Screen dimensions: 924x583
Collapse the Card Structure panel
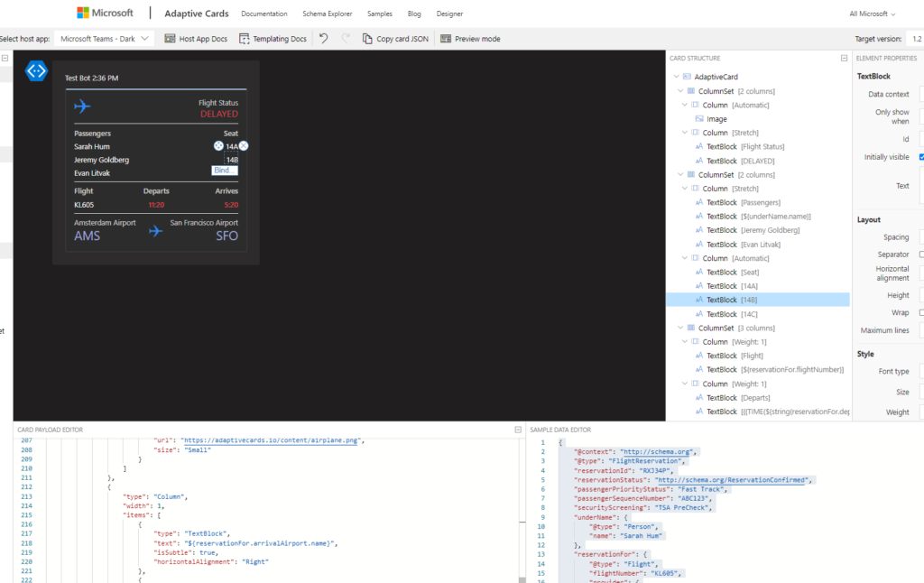[x=844, y=59]
